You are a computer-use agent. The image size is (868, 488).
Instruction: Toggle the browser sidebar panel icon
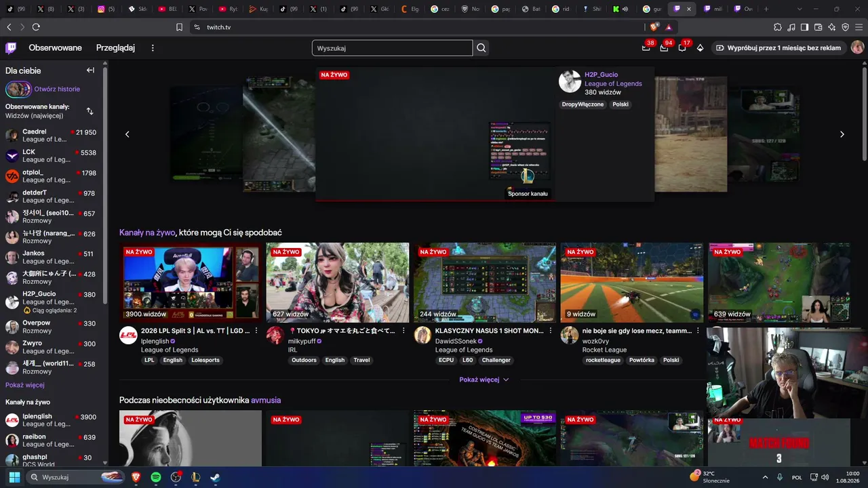(x=805, y=27)
